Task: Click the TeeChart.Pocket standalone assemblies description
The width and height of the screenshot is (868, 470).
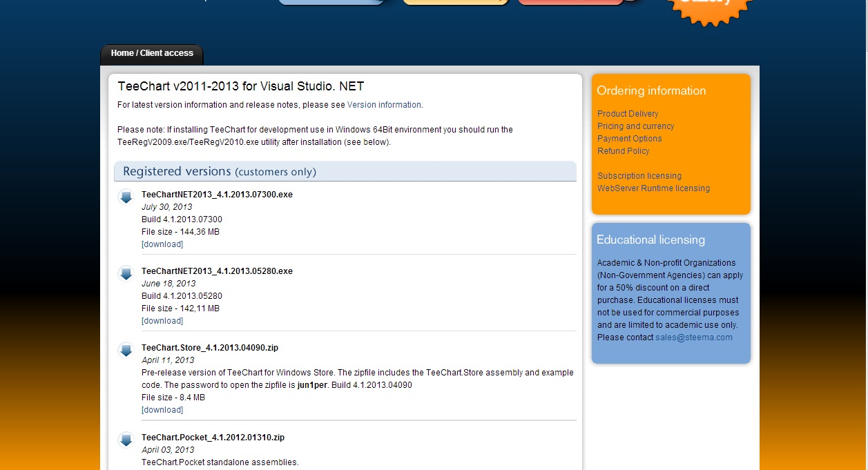Action: click(x=220, y=462)
